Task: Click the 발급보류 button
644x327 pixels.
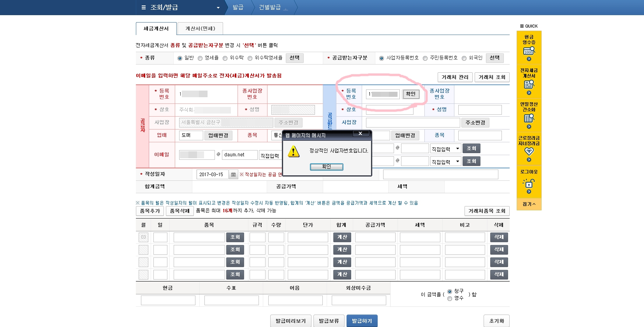Action: [x=329, y=321]
